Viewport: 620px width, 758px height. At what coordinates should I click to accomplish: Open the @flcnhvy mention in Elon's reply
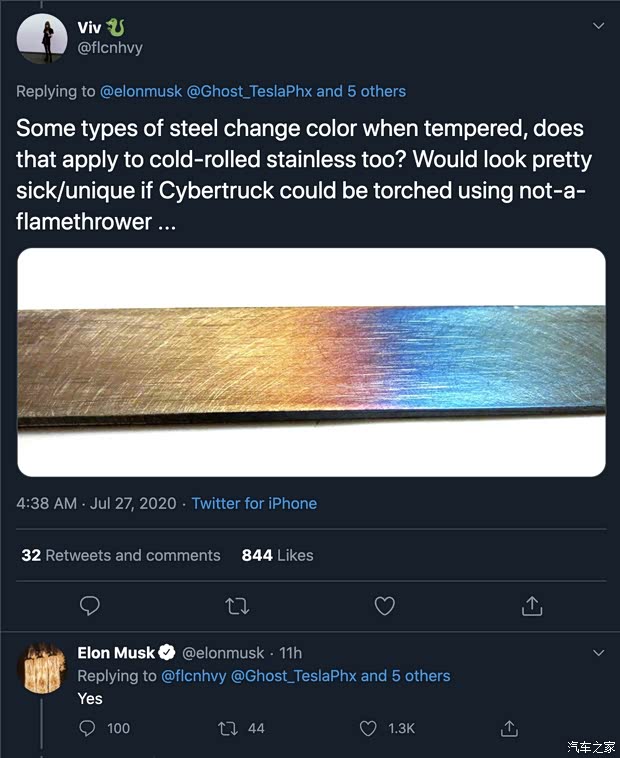point(193,676)
